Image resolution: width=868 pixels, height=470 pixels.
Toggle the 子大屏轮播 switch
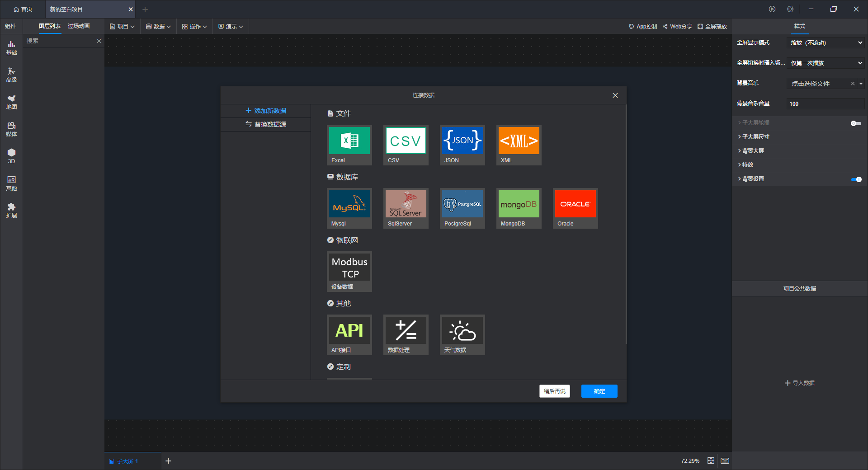pyautogui.click(x=856, y=123)
